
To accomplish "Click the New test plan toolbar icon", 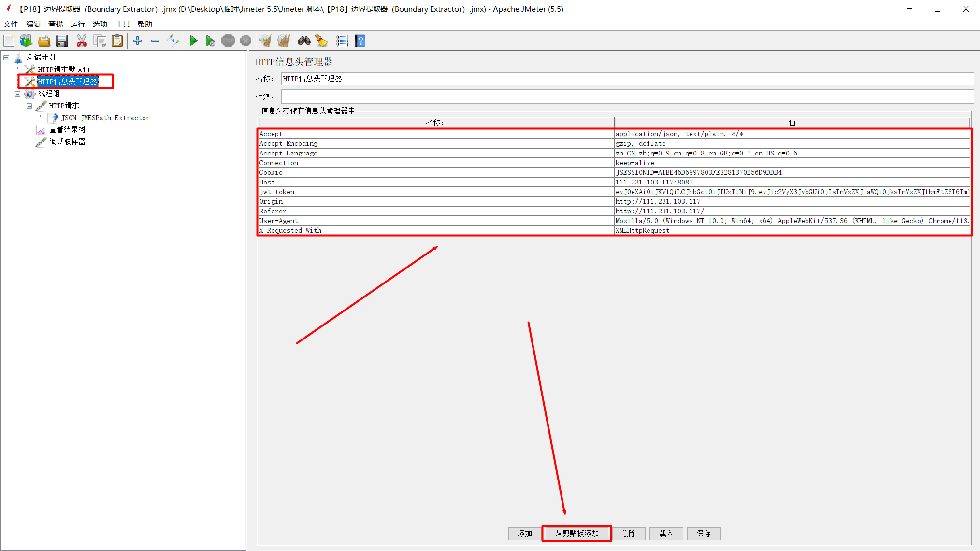I will click(x=9, y=41).
